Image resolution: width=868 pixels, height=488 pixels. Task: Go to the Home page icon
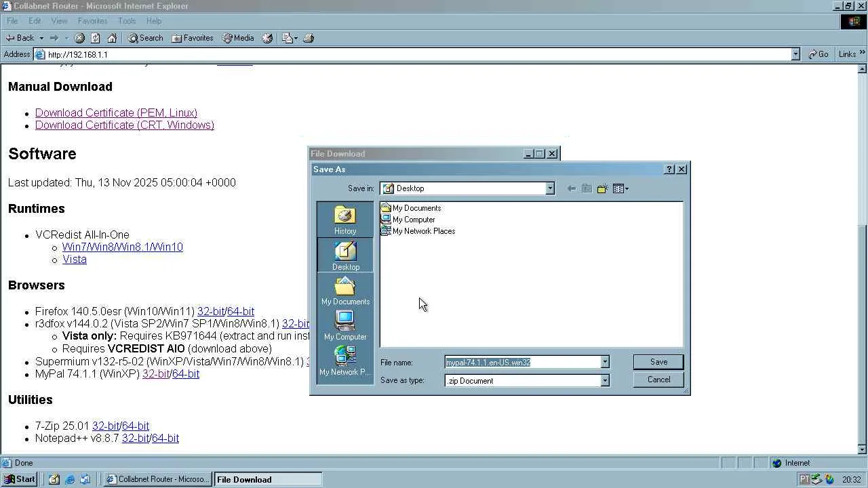[112, 38]
